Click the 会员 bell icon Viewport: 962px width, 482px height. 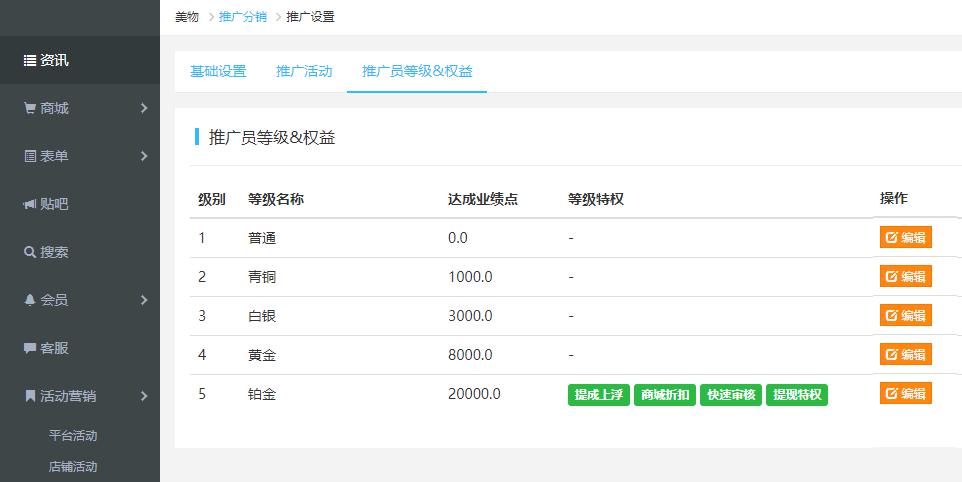pos(30,300)
